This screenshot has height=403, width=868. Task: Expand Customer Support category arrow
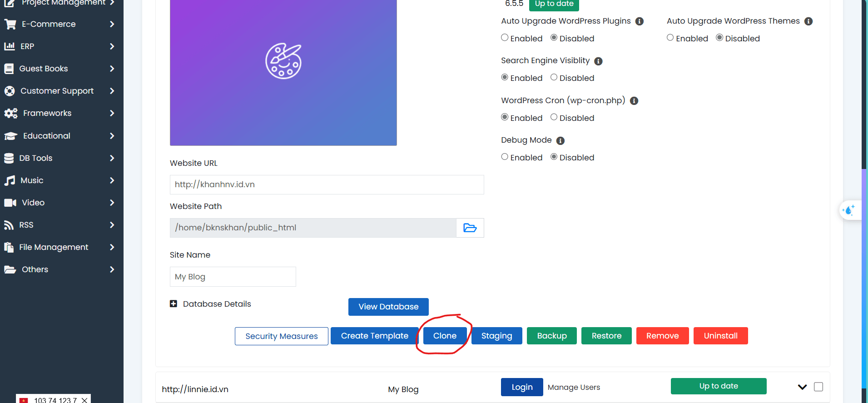[112, 91]
